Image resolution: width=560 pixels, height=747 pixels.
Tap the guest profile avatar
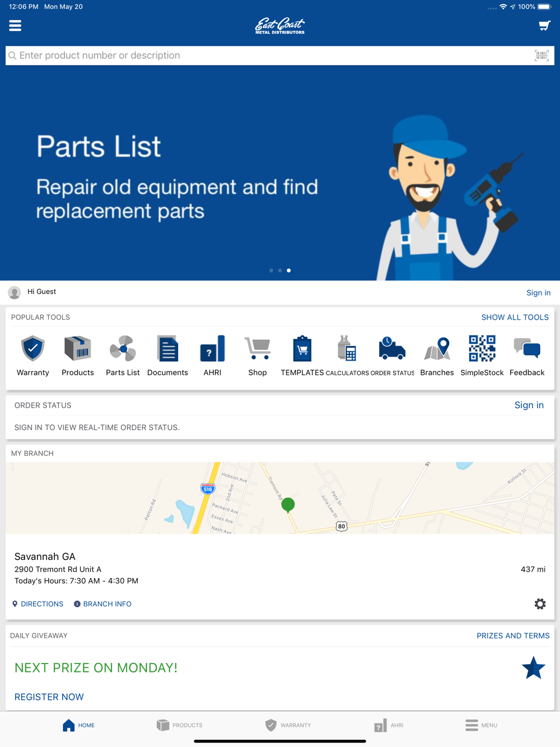point(15,292)
